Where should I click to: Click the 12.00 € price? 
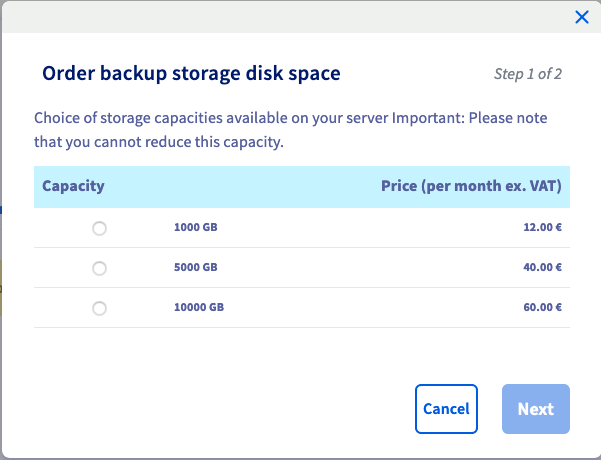[x=542, y=228]
